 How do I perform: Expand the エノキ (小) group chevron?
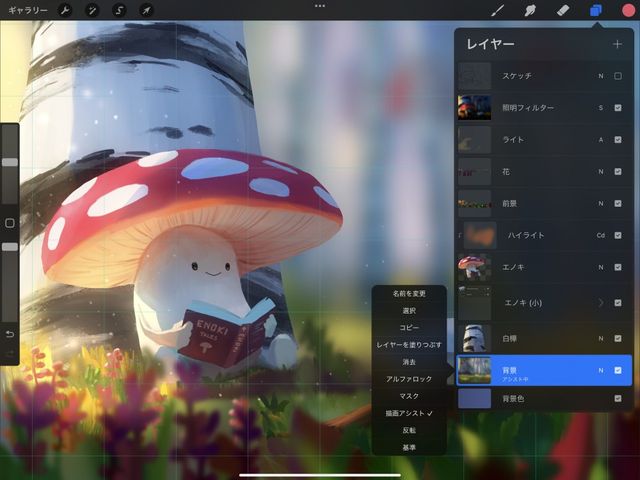[601, 303]
